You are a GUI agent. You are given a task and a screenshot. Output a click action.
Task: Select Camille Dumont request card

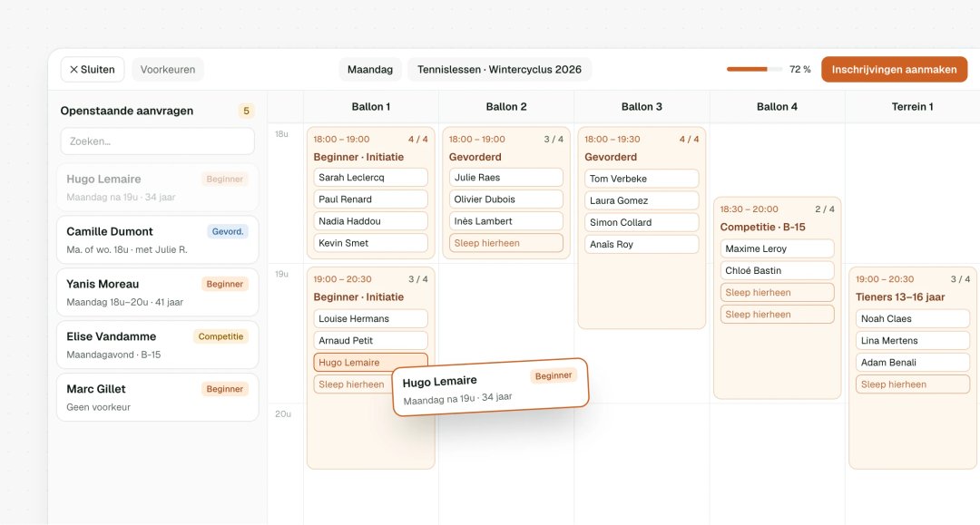[x=158, y=239]
